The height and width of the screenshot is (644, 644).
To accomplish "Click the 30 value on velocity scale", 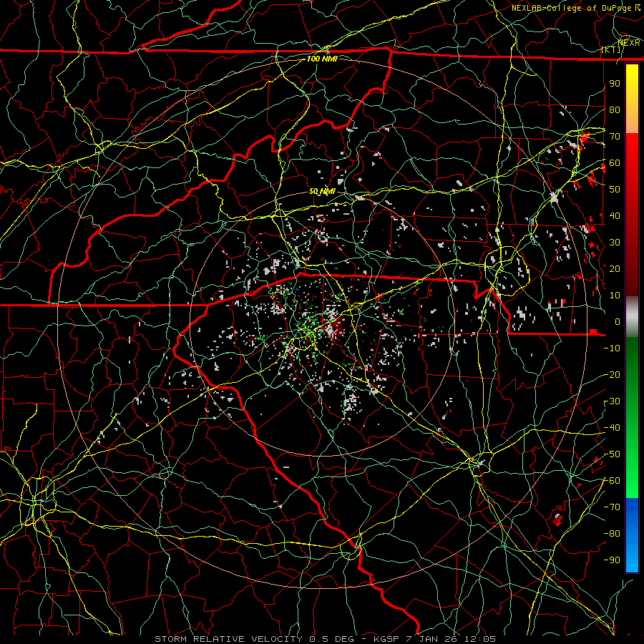I will coord(615,243).
